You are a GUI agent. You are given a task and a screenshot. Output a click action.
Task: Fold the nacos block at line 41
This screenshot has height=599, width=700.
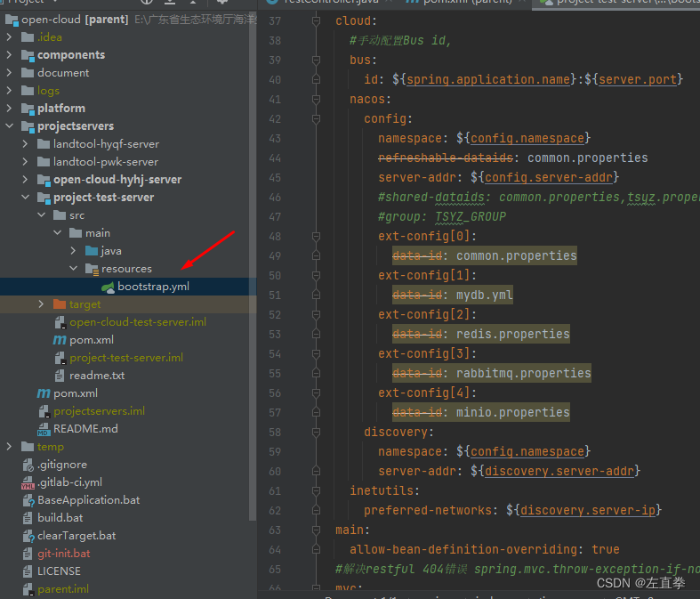316,99
